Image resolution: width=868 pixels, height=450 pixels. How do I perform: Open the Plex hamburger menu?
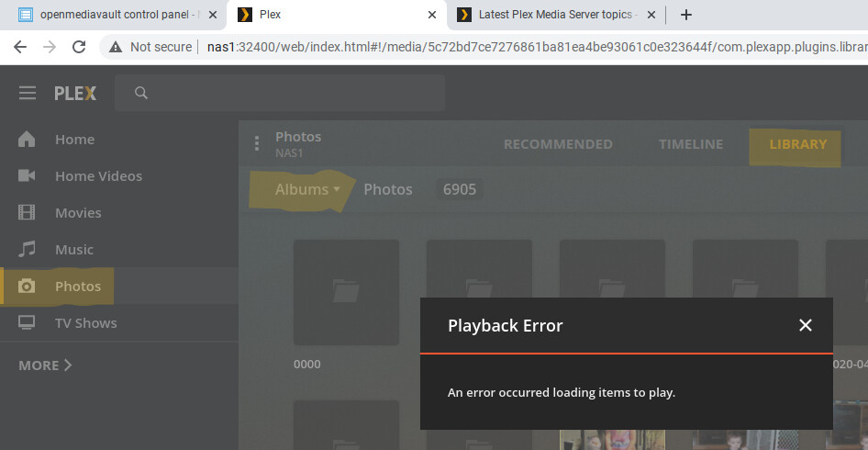(x=28, y=93)
